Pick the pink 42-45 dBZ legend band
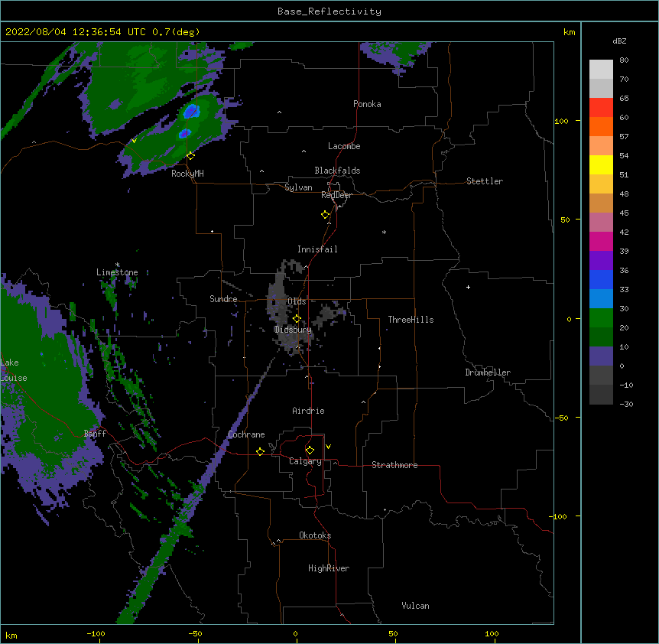Image resolution: width=659 pixels, height=644 pixels. point(601,223)
